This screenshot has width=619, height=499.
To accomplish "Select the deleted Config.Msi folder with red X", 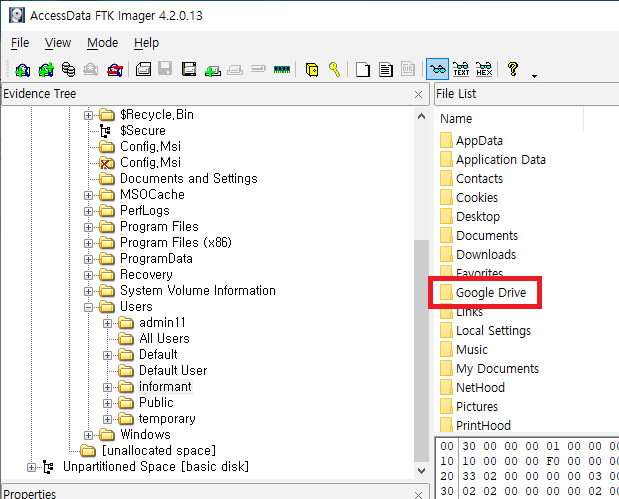I will coord(150,162).
